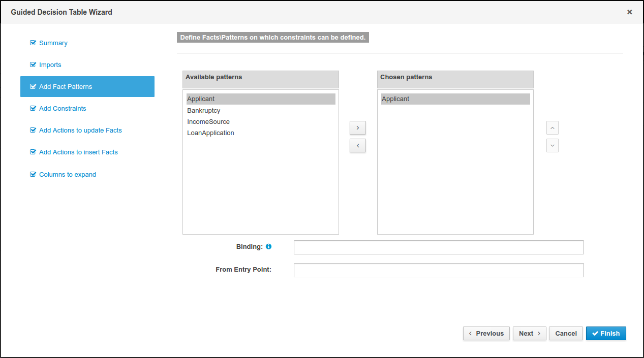The image size is (644, 358).
Task: Remove pattern with left arrow button
Action: coord(358,146)
